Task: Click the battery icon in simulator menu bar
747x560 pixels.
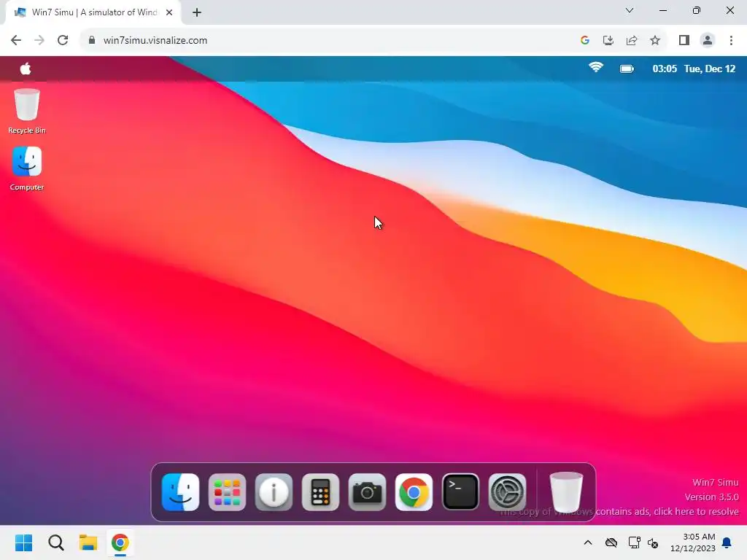Action: tap(627, 69)
